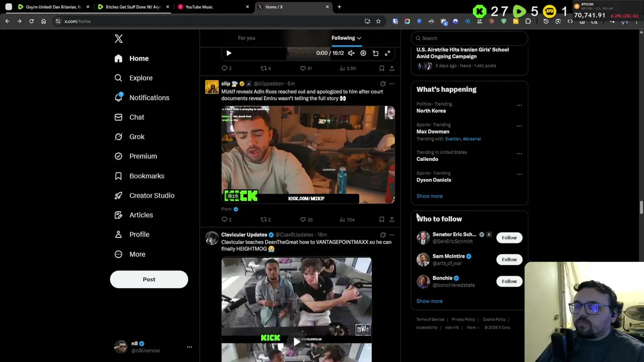The height and width of the screenshot is (362, 644).
Task: Bookmark the top video post
Action: click(382, 68)
